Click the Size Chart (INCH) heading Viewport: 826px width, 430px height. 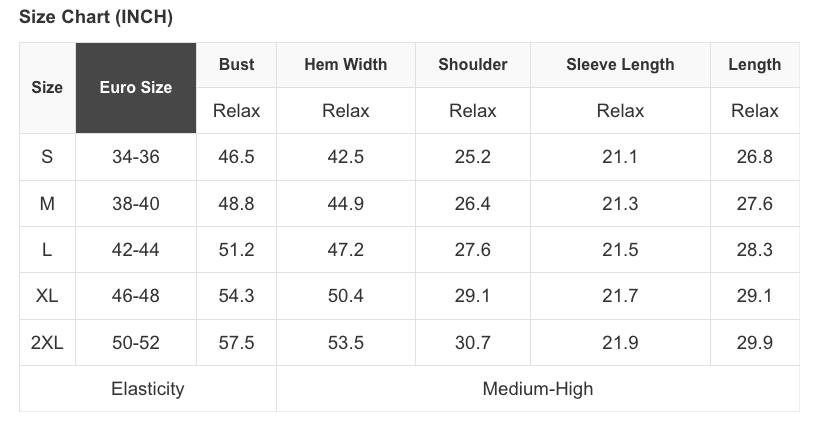(x=96, y=19)
